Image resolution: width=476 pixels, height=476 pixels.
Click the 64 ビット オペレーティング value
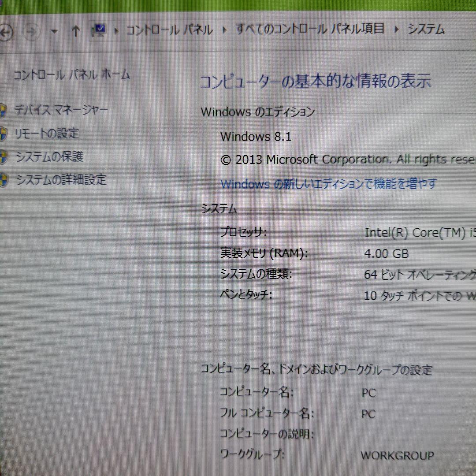coord(420,275)
